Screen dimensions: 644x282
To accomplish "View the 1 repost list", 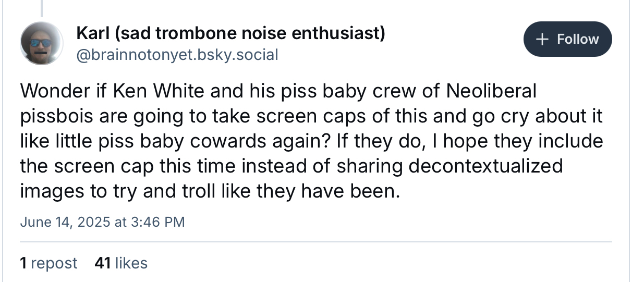I will click(48, 263).
